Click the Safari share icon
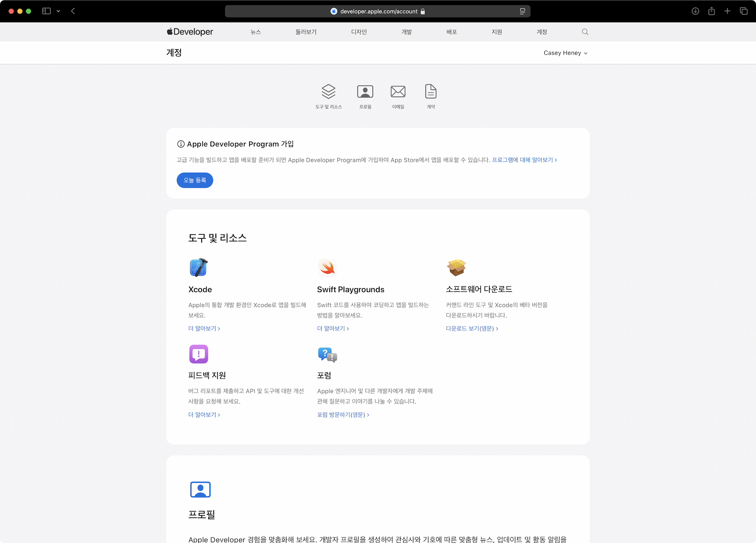The image size is (756, 543). (711, 11)
